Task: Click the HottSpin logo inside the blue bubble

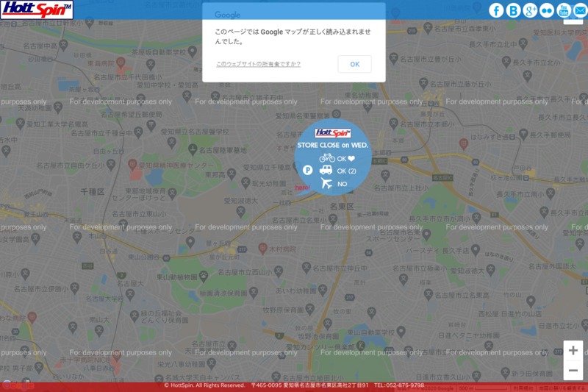Action: click(333, 133)
